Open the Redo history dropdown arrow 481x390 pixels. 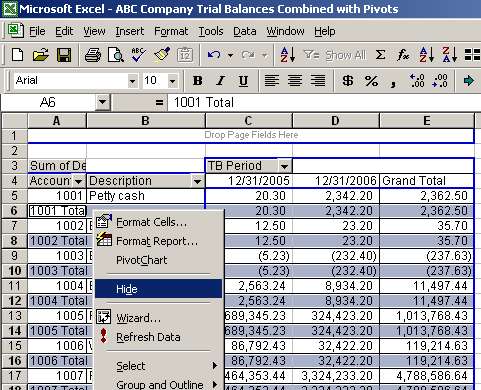264,55
